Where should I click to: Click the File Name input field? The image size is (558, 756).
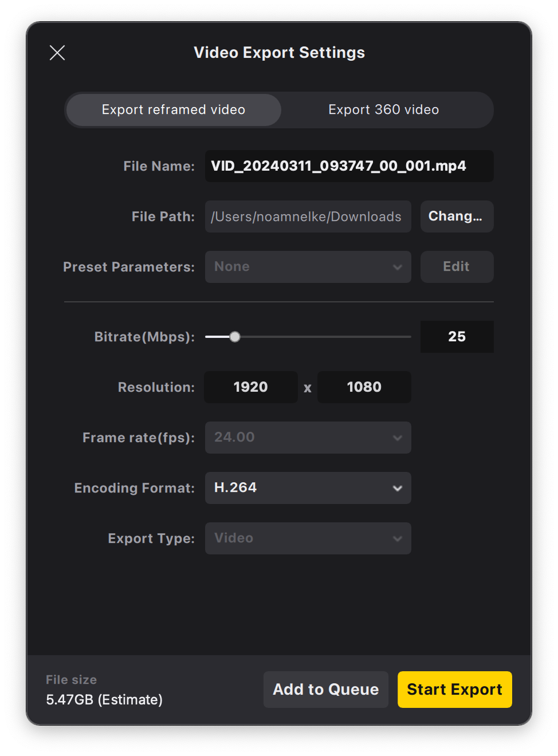349,166
